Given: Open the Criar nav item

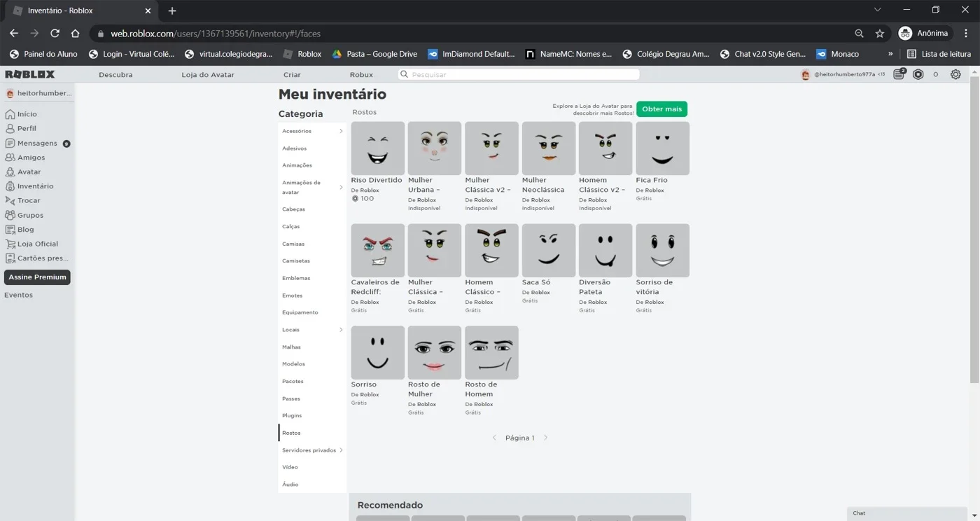Looking at the screenshot, I should click(x=292, y=74).
